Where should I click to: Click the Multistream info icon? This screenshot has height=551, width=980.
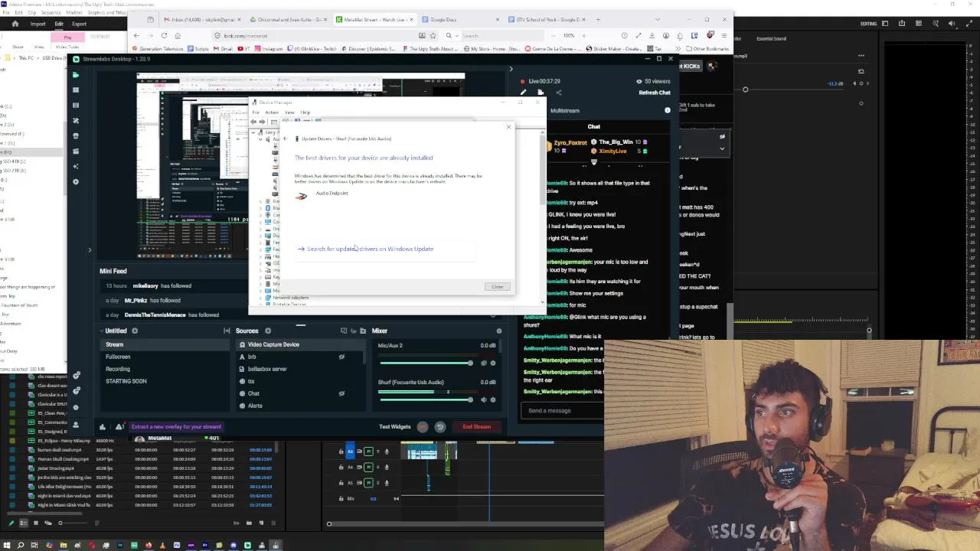click(667, 110)
